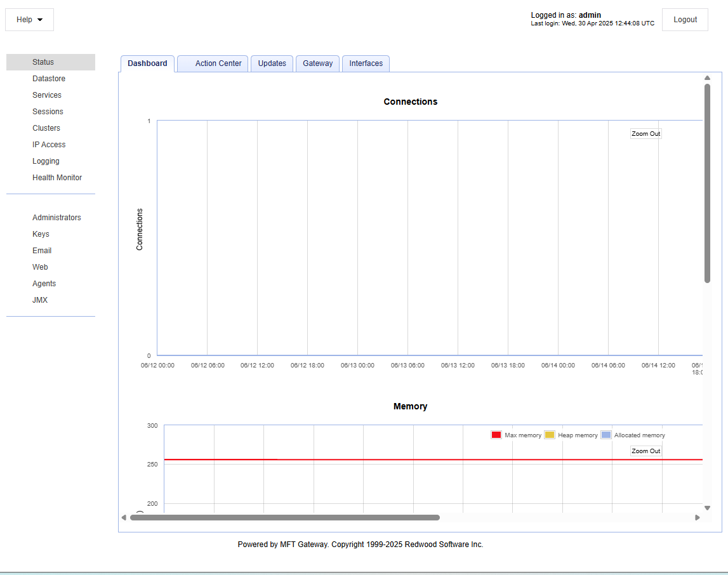Navigate to Clusters in the sidebar
The image size is (728, 575).
click(x=46, y=128)
